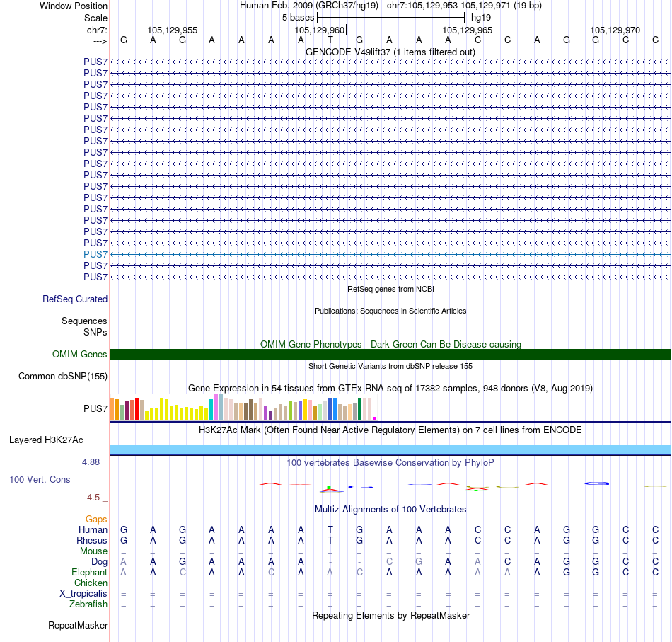Open Publications: Sequences in Scientific Articles title

[x=390, y=311]
